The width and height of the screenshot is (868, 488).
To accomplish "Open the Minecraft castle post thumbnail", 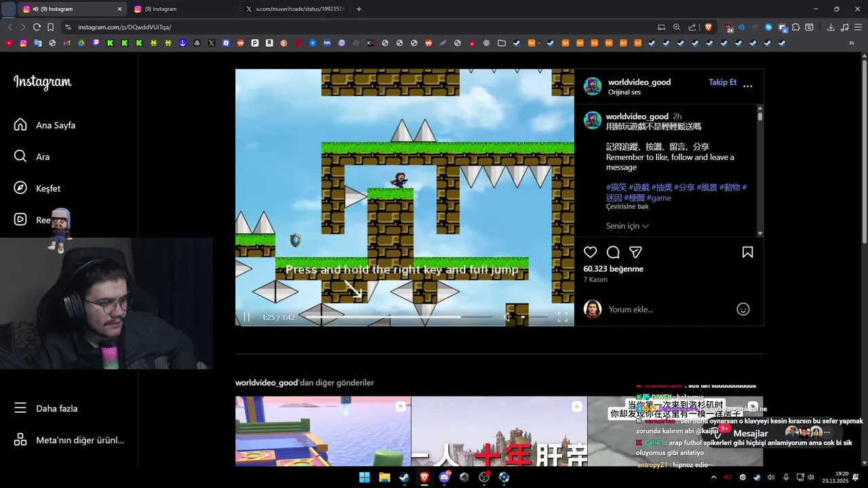I will (499, 431).
